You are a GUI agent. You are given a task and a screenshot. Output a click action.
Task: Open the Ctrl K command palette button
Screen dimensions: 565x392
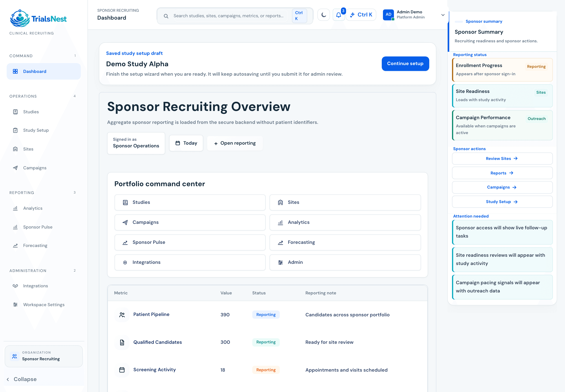[x=361, y=15]
